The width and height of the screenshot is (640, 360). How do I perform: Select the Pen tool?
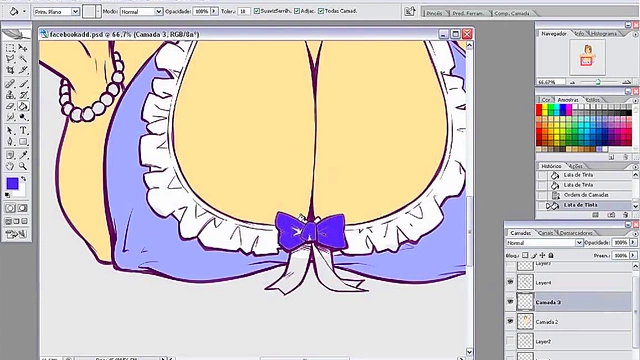[x=10, y=142]
